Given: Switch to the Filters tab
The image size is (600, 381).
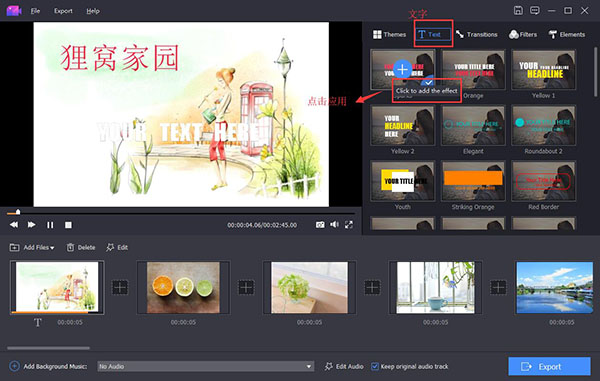Looking at the screenshot, I should (523, 34).
